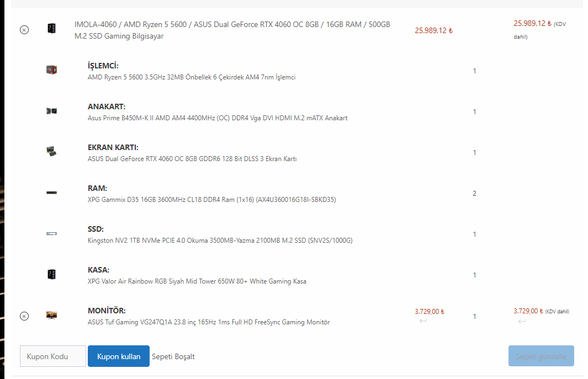
Task: Click the PC unit price 25.989,12 ₺
Action: pos(433,31)
